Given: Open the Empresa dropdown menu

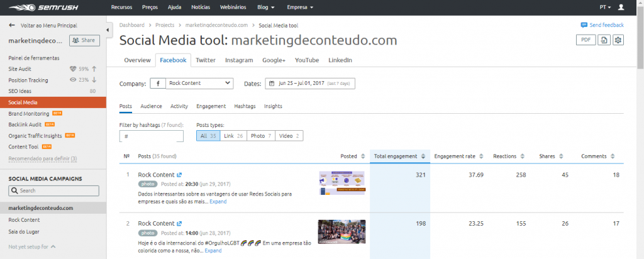Looking at the screenshot, I should pyautogui.click(x=300, y=8).
